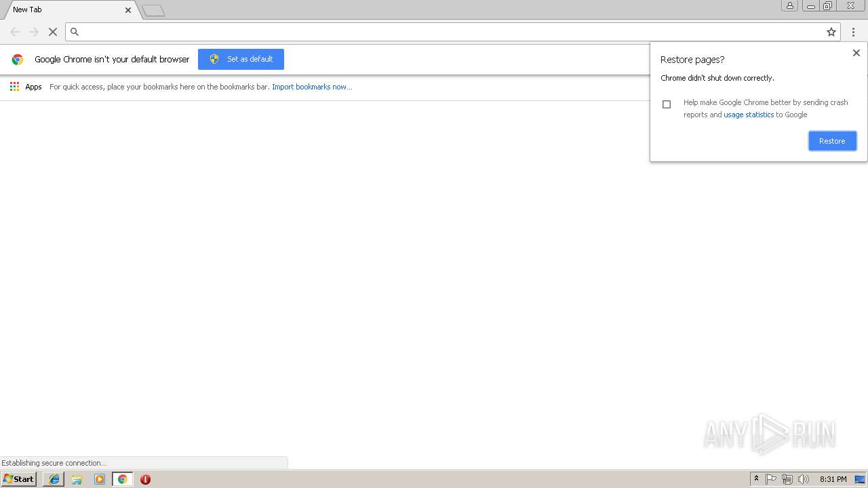Click the network tray icon

tap(787, 479)
